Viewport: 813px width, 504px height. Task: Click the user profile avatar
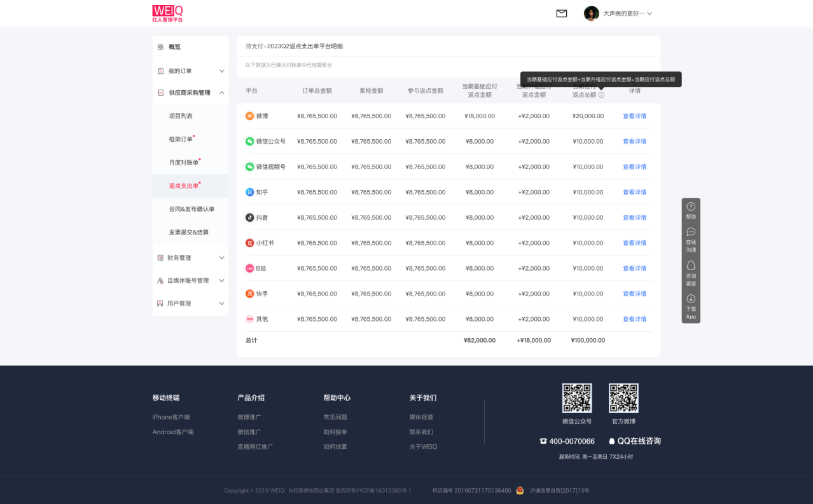click(x=591, y=13)
